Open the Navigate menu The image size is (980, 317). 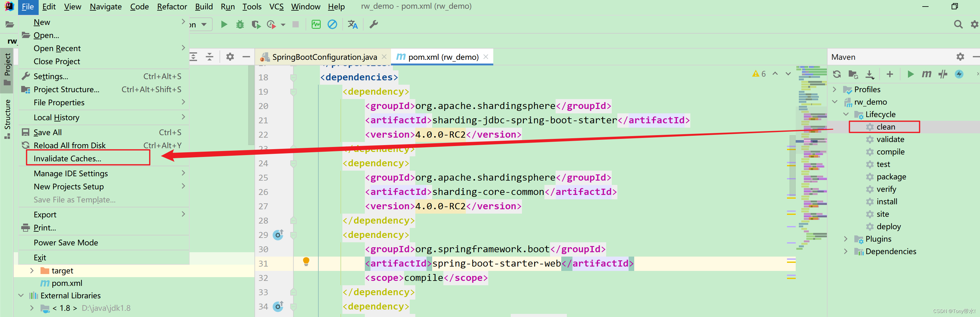click(105, 7)
